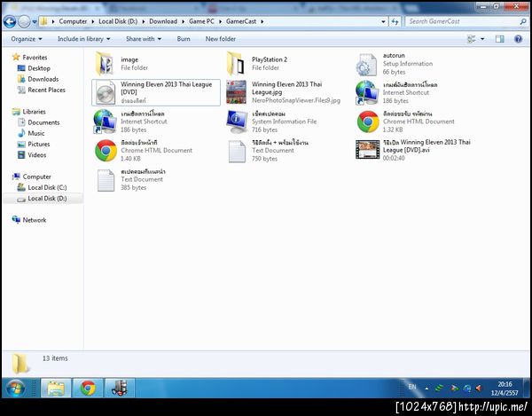Select the System Information File icon
The height and width of the screenshot is (416, 532).
[x=237, y=122]
